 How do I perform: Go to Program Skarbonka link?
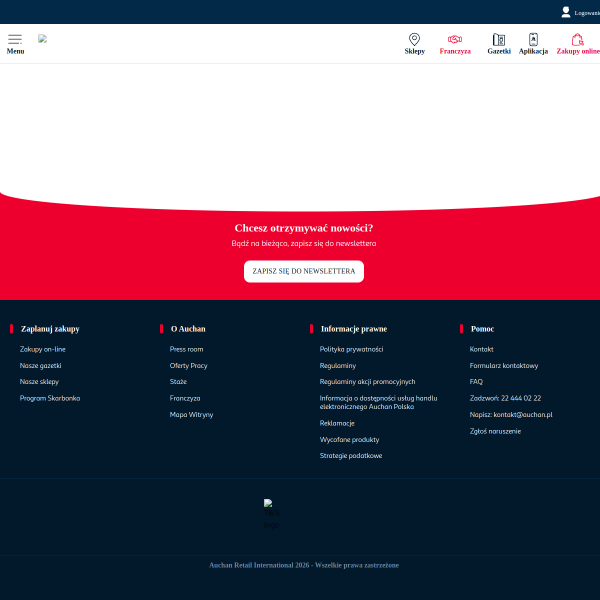click(50, 398)
